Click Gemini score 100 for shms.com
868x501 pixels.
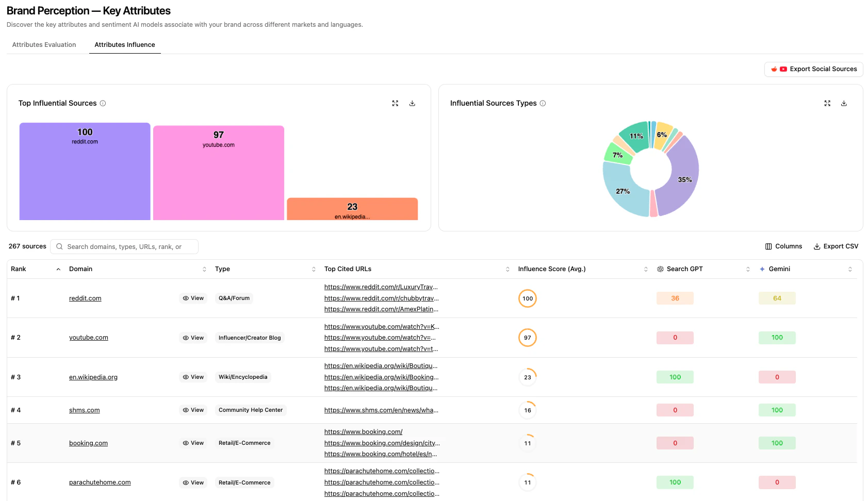(x=777, y=410)
